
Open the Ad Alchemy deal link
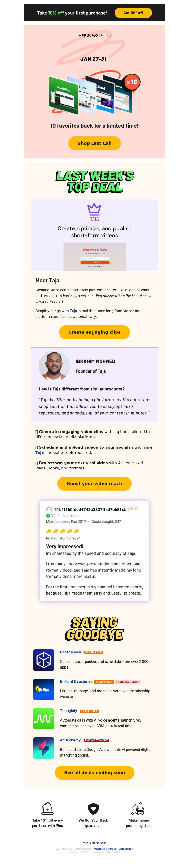tap(70, 740)
